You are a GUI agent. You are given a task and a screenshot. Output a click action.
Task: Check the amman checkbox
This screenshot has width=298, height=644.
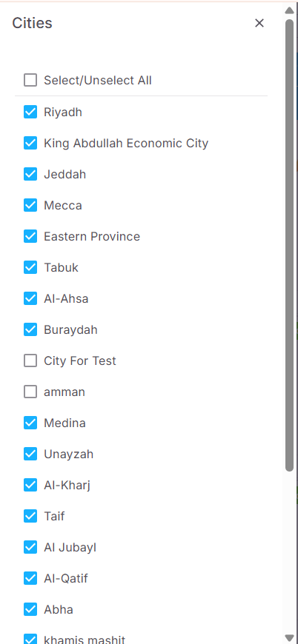pos(30,392)
